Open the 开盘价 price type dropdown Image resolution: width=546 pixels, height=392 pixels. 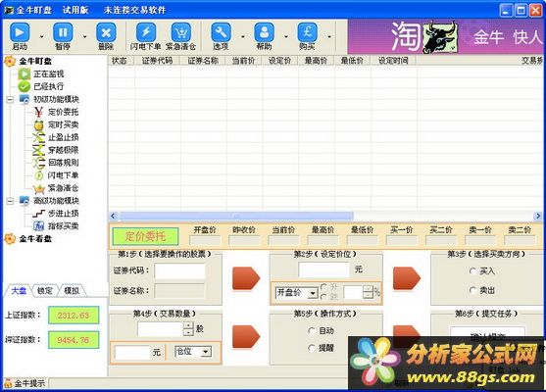pos(313,293)
